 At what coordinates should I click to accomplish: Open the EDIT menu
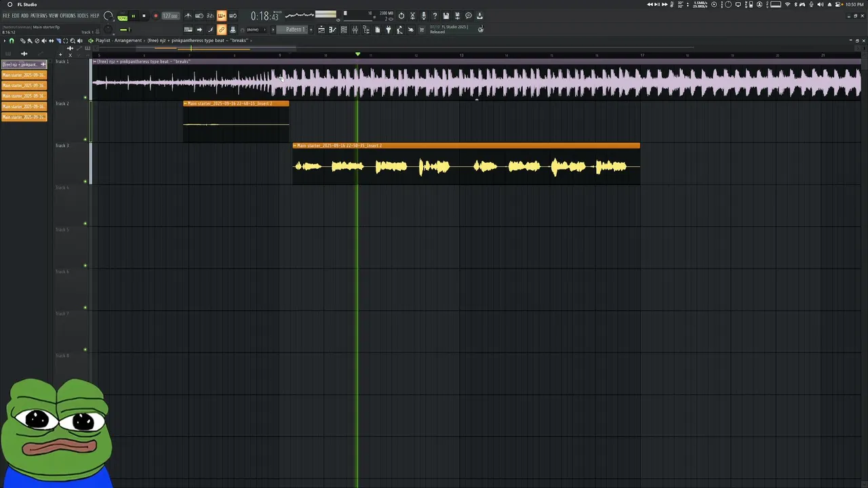point(16,16)
